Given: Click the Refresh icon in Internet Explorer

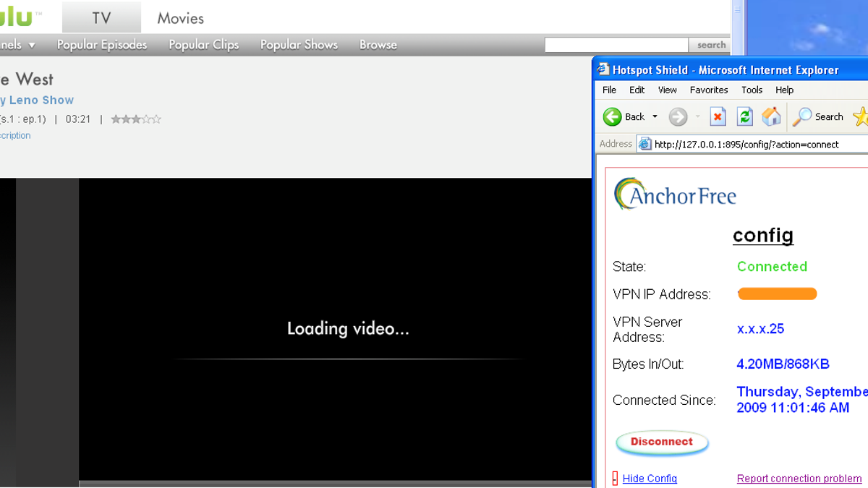Looking at the screenshot, I should coord(744,116).
